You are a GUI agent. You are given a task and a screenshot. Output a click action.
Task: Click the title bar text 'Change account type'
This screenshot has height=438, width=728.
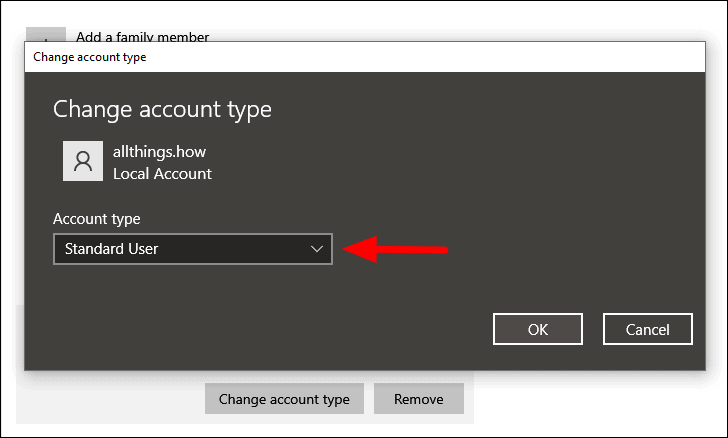point(90,57)
